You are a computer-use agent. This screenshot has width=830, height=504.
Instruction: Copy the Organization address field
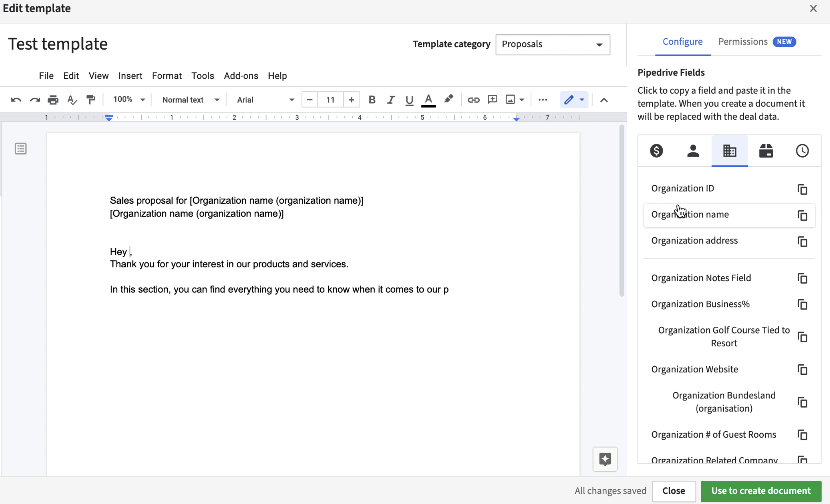click(802, 242)
